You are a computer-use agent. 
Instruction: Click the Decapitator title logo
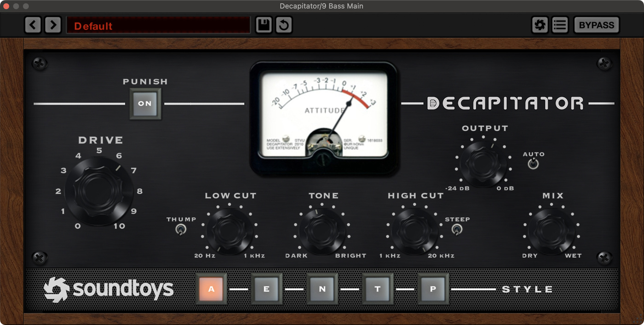tap(505, 104)
